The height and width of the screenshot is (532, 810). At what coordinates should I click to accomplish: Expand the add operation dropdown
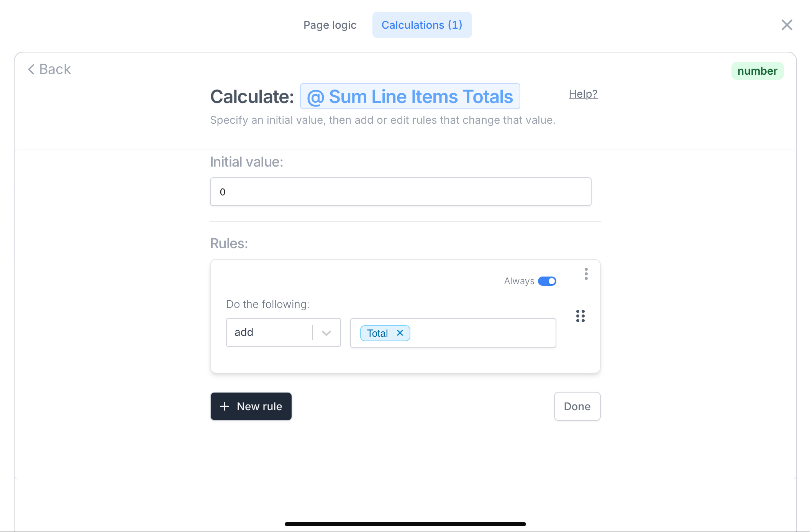[x=283, y=332]
